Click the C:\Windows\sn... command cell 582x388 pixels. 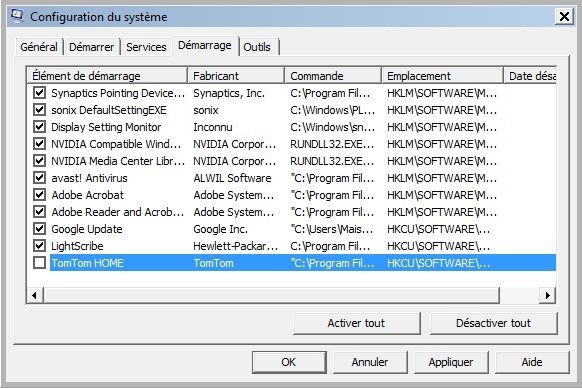[333, 127]
